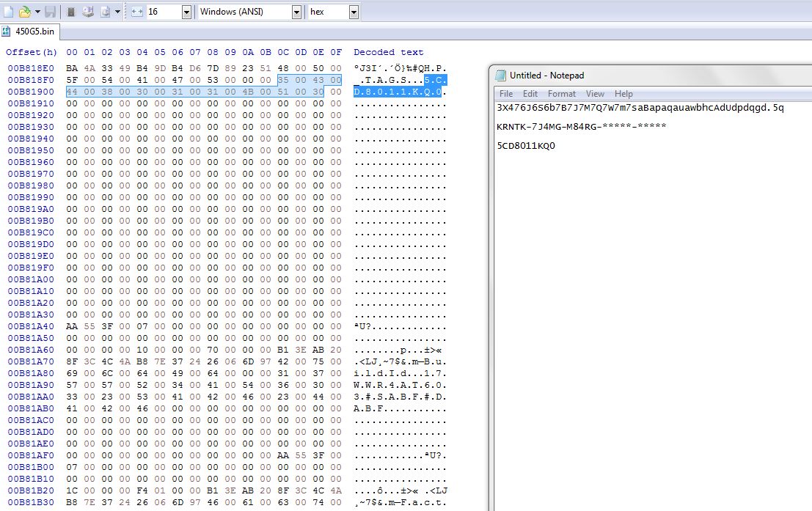Screen dimensions: 812x511
Task: Click decoded text '3.#.S.A.B.F.#.D.'
Action: coord(400,397)
